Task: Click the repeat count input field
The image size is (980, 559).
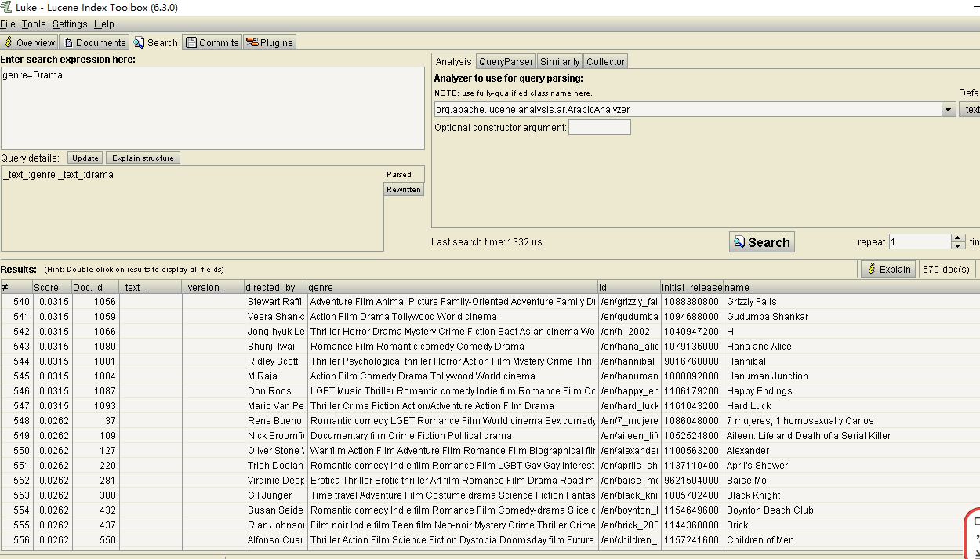Action: 920,242
